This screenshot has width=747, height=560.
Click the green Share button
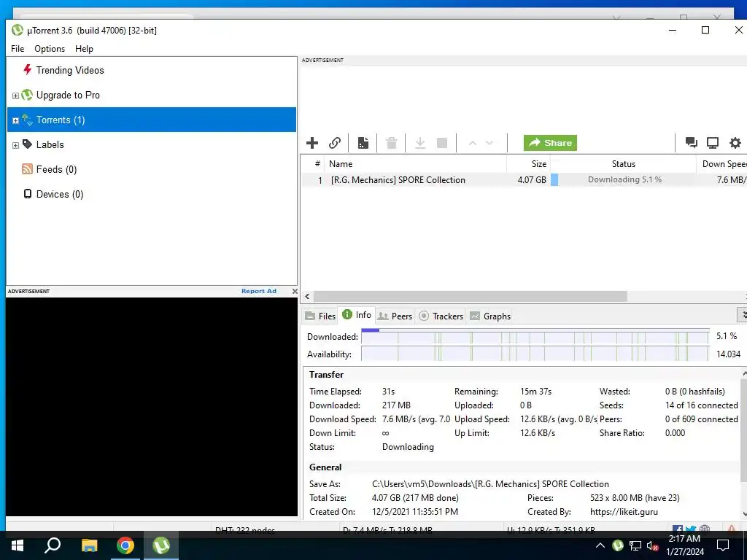click(550, 143)
